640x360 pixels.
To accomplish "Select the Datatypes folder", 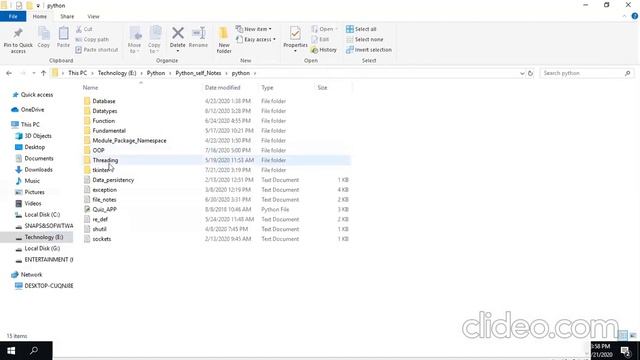I will pos(104,111).
